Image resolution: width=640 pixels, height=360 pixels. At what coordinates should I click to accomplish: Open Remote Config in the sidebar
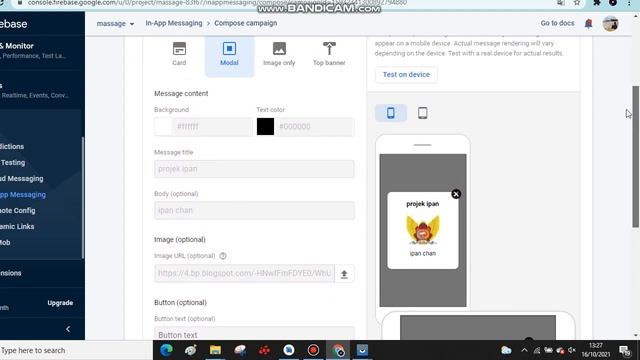pyautogui.click(x=18, y=211)
